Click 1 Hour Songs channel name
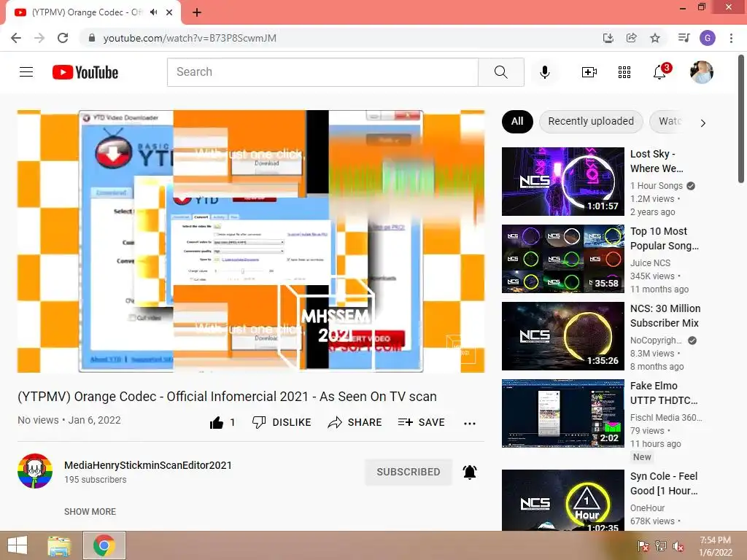The height and width of the screenshot is (560, 747). (656, 186)
